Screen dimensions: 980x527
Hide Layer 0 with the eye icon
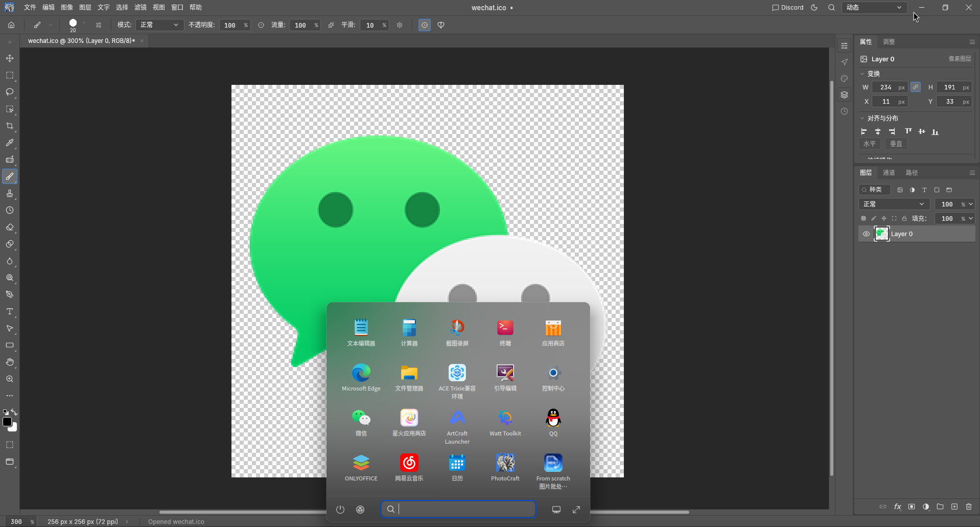tap(866, 234)
